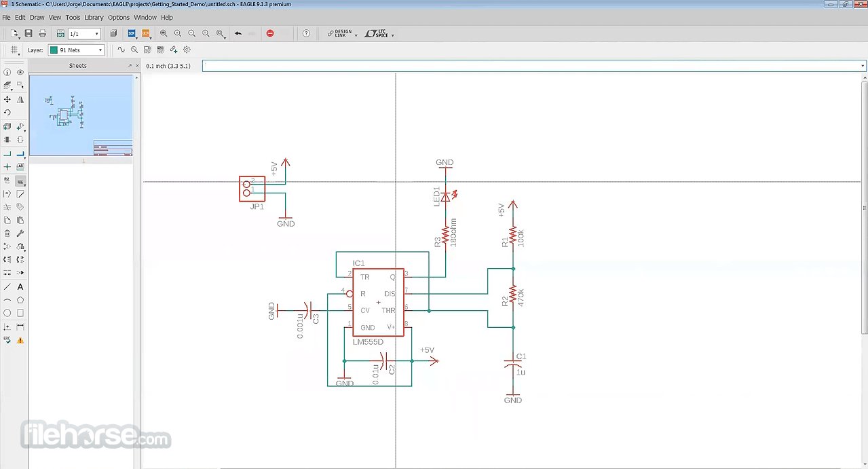Click the Print icon
The height and width of the screenshot is (469, 868).
pos(42,33)
